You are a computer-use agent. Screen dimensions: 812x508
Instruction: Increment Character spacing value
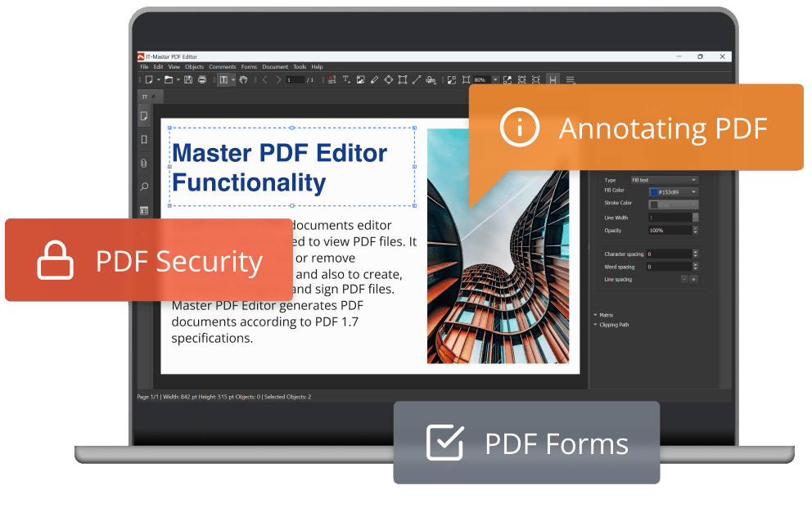pos(695,250)
